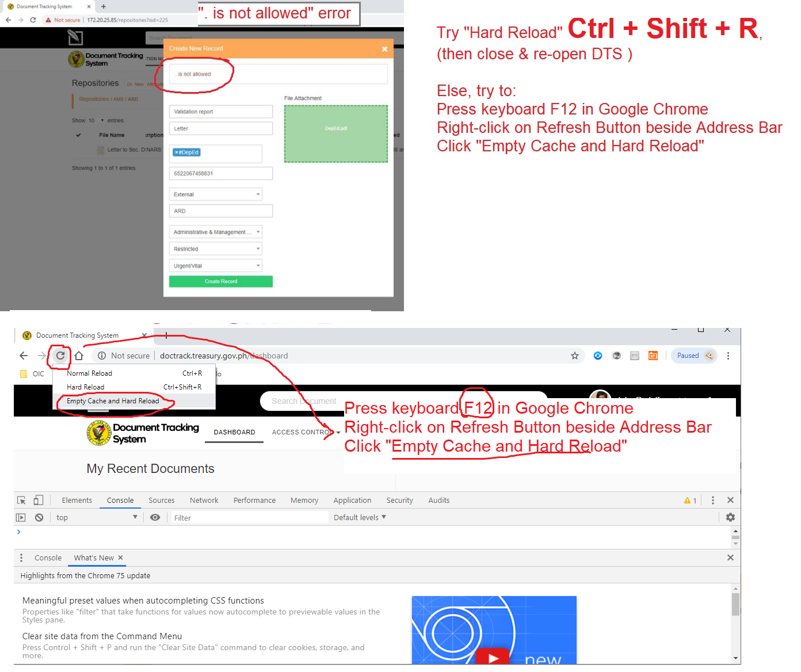801x672 pixels.
Task: Click the eye live expression icon
Action: click(155, 517)
